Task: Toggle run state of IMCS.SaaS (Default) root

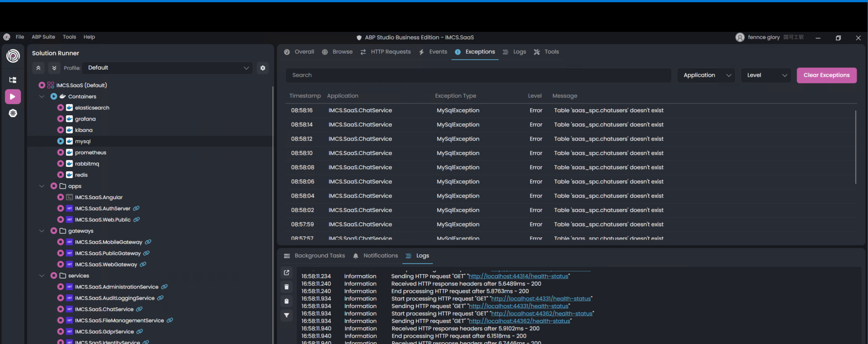Action: coord(42,85)
